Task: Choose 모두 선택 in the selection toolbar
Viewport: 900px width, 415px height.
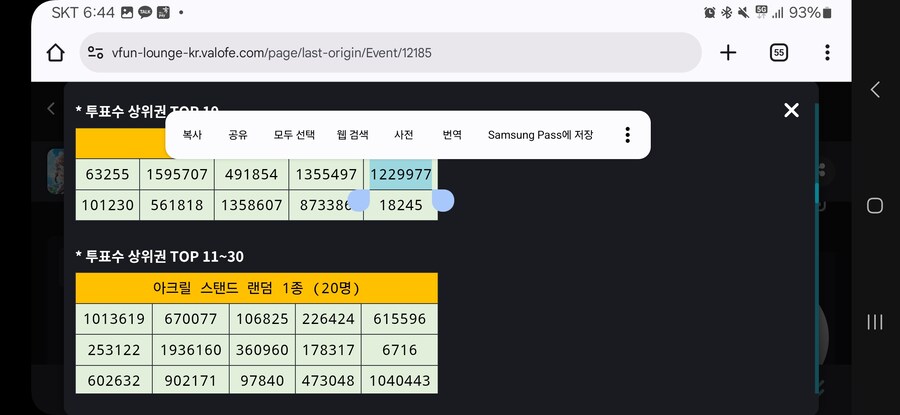Action: [294, 135]
